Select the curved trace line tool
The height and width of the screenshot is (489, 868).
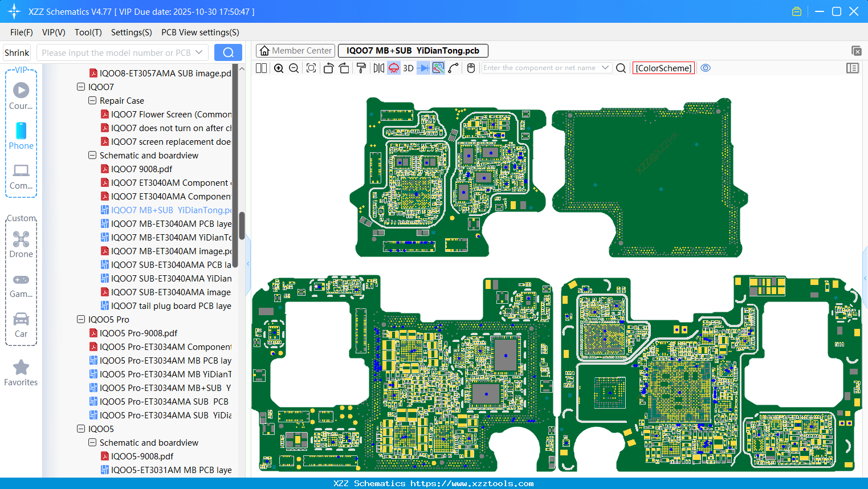(x=454, y=68)
